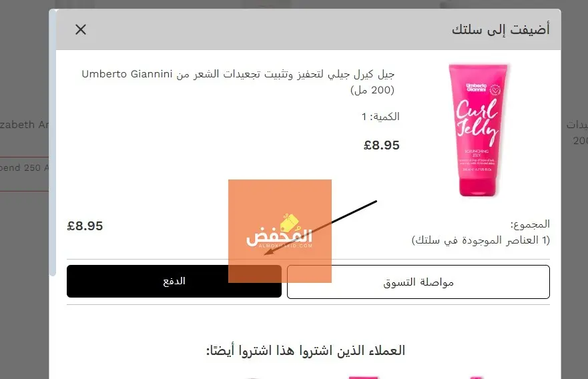Click the black arrow tip pointing toward checkout

(266, 254)
